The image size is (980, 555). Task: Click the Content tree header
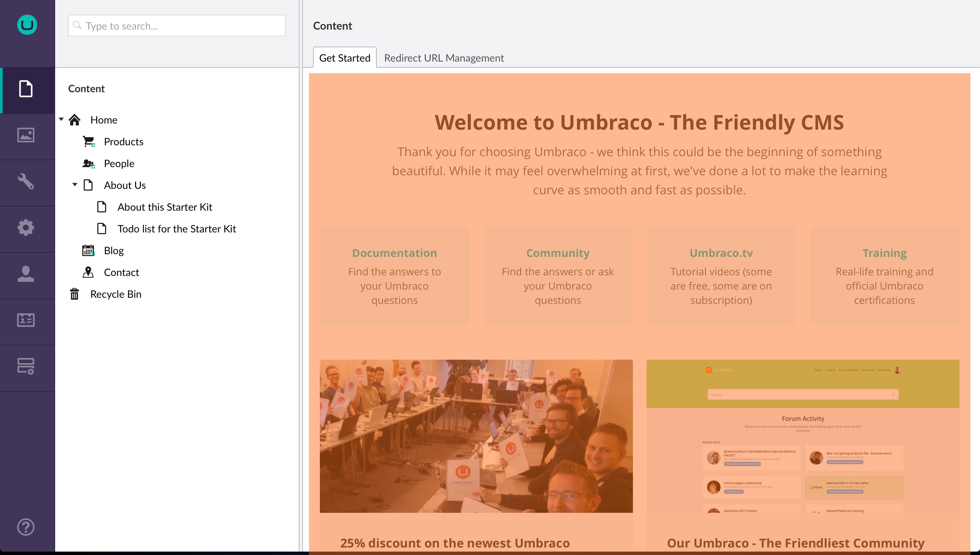(x=86, y=88)
